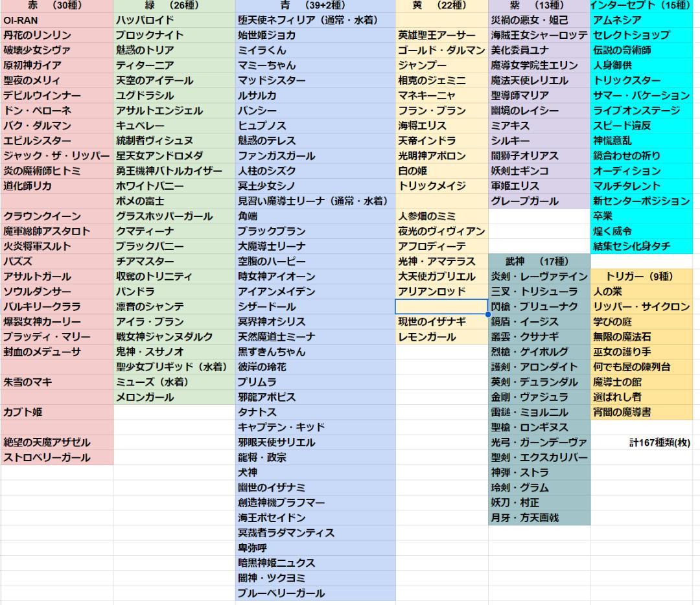Image resolution: width=700 pixels, height=605 pixels.
Task: Select the 紫（13種）header cell
Action: (x=538, y=6)
